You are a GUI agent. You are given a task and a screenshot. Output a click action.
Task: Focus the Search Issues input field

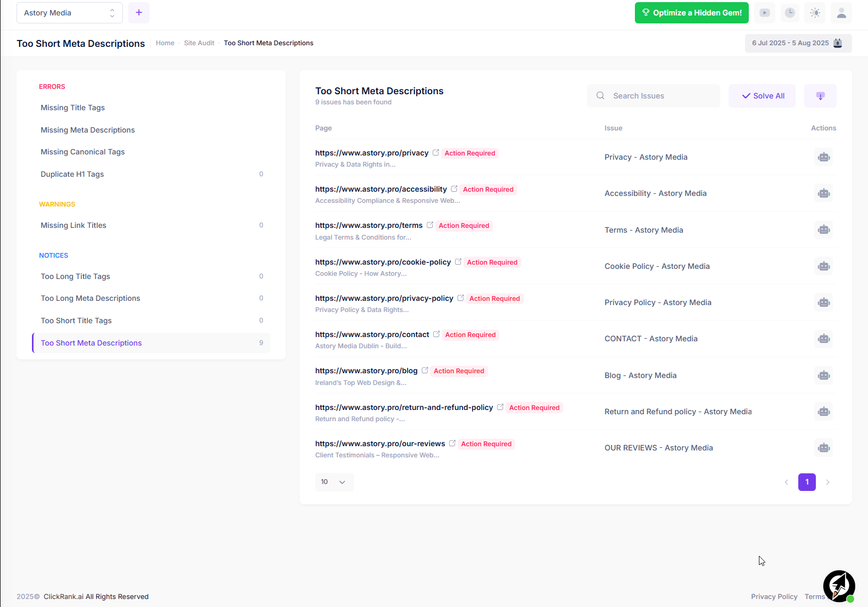click(654, 96)
